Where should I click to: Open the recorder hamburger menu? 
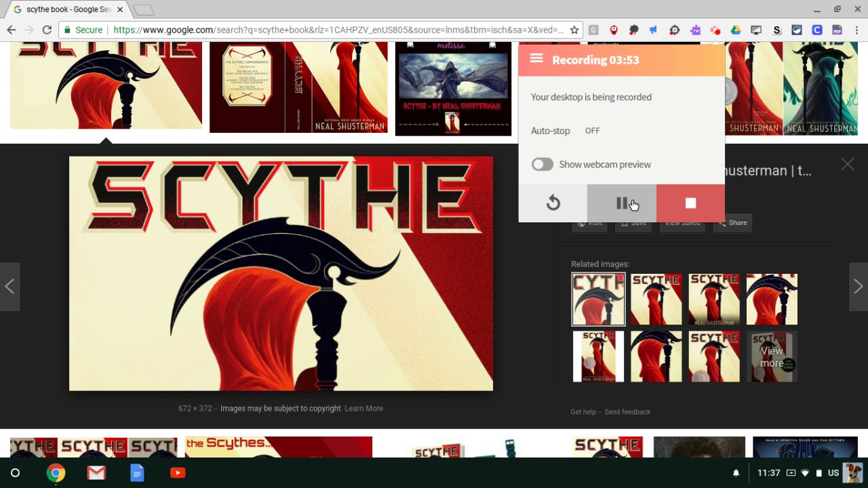536,58
